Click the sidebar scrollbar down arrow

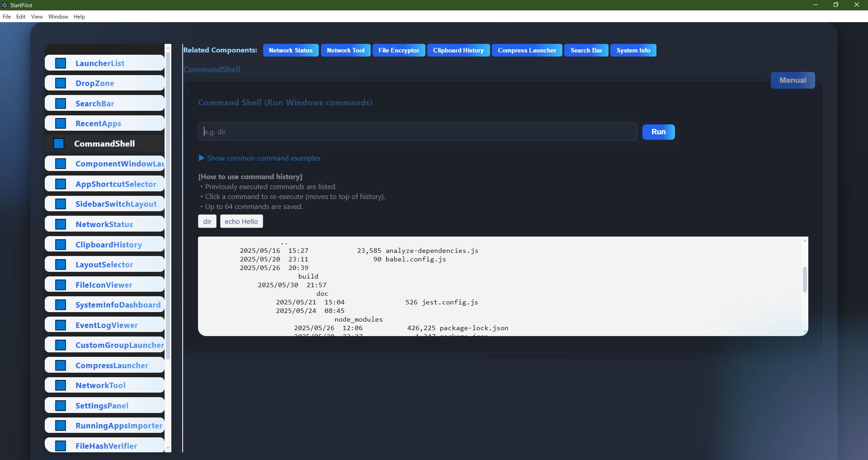tap(168, 449)
